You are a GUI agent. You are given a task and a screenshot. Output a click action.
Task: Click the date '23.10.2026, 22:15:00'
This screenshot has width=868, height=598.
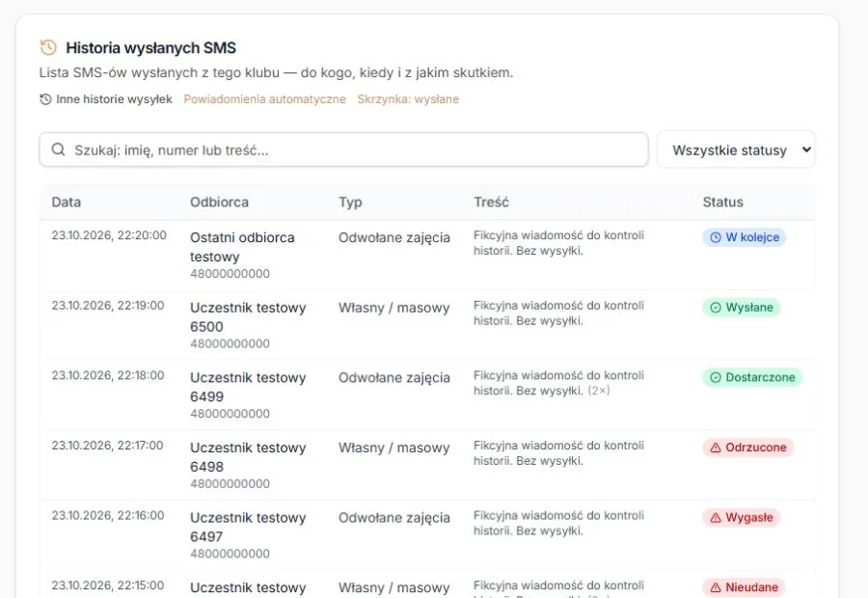pos(108,585)
